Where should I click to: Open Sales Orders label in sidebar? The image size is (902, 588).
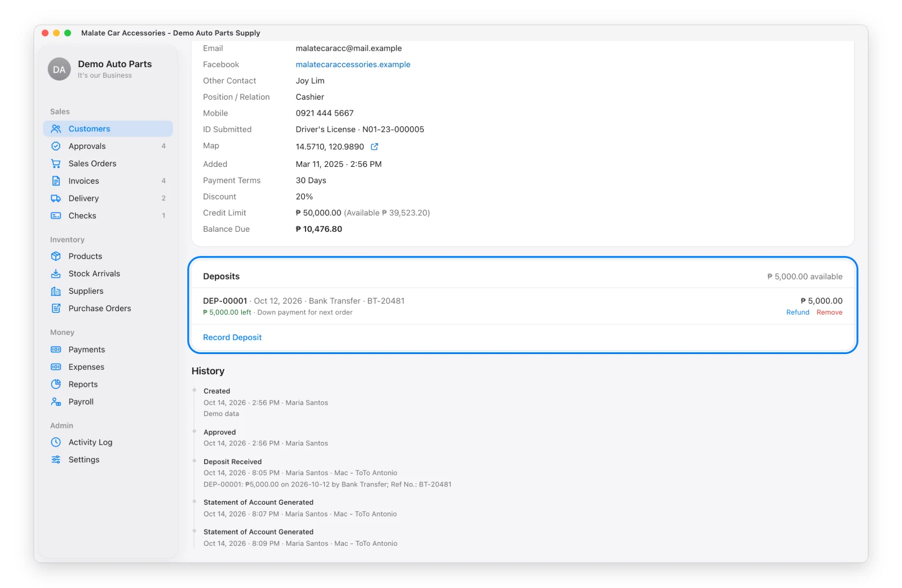point(92,163)
